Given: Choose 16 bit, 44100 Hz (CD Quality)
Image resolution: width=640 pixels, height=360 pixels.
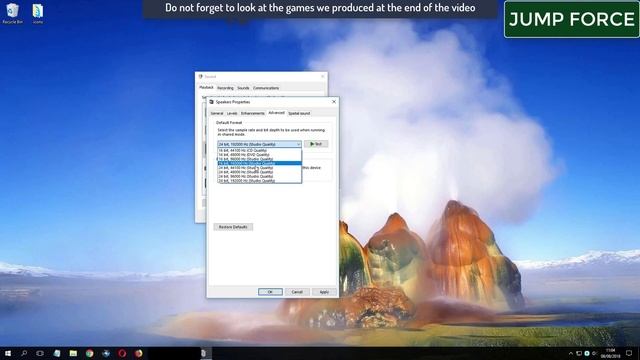Looking at the screenshot, I should click(x=260, y=150).
